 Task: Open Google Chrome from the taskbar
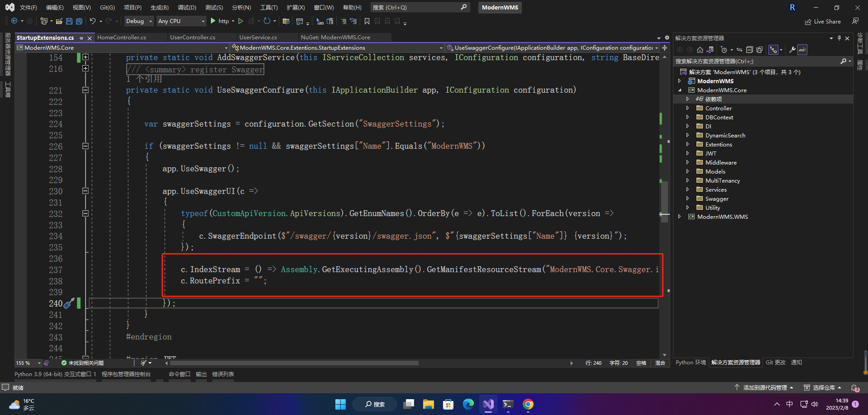pos(528,404)
